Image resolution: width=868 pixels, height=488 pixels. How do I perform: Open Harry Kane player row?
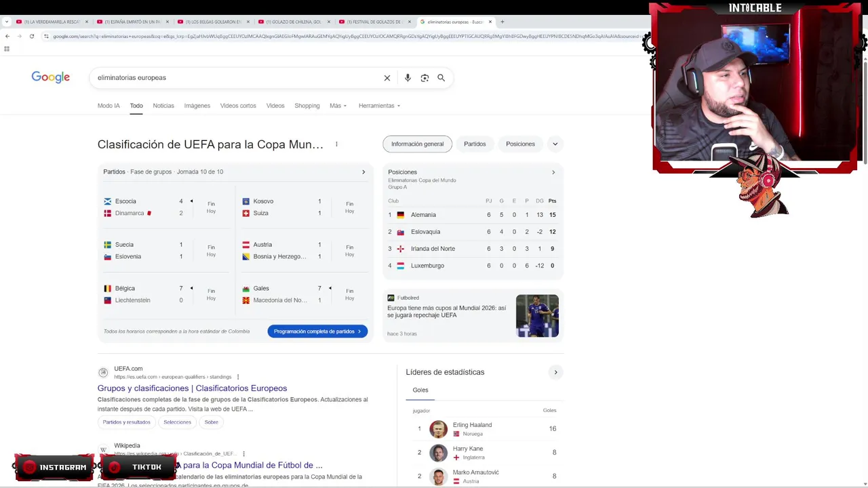[484, 453]
